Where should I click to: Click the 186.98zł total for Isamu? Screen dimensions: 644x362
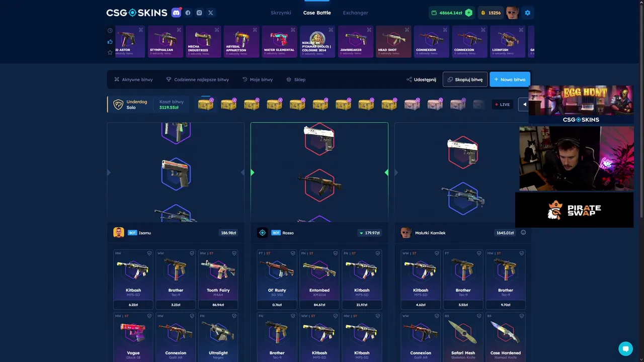tap(228, 233)
